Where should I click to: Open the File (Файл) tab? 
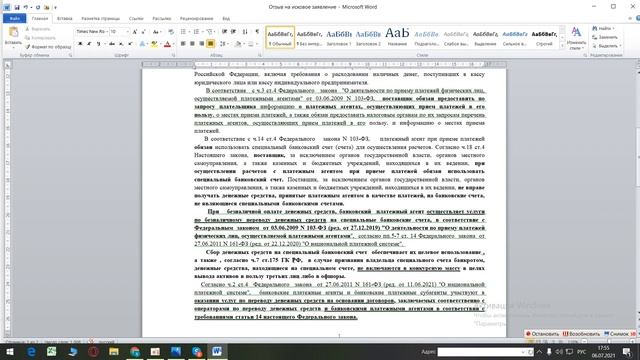coord(14,18)
